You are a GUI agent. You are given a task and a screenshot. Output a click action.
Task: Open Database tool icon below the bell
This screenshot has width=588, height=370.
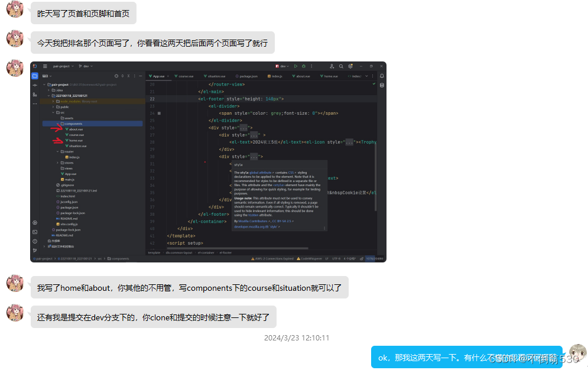pyautogui.click(x=382, y=86)
